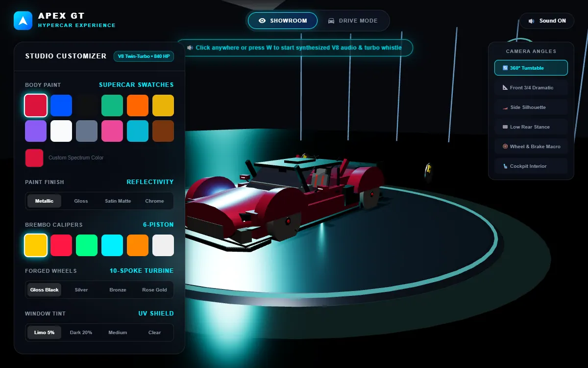Viewport: 588px width, 368px height.
Task: Choose the yellow Brembo caliper color
Action: coord(36,245)
